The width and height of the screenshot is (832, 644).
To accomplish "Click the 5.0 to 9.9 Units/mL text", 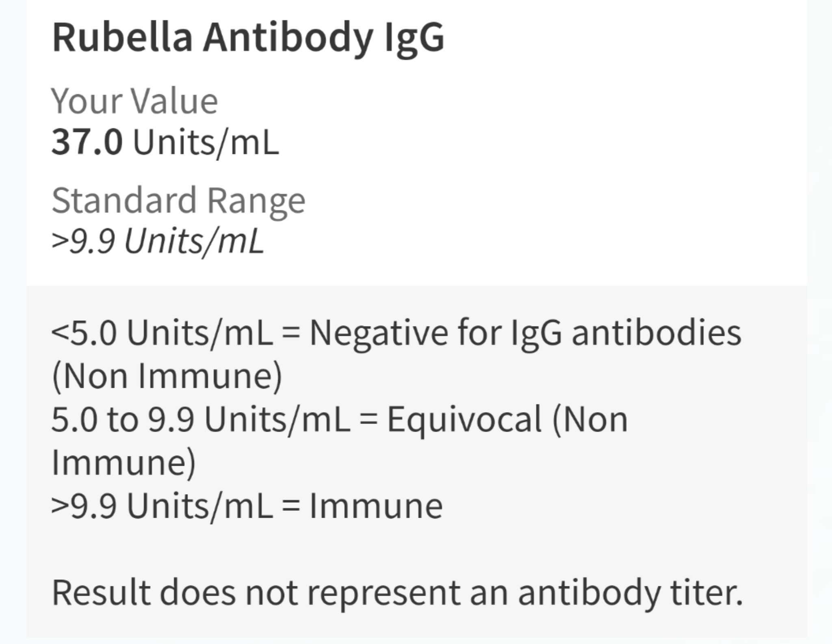I will pyautogui.click(x=201, y=420).
